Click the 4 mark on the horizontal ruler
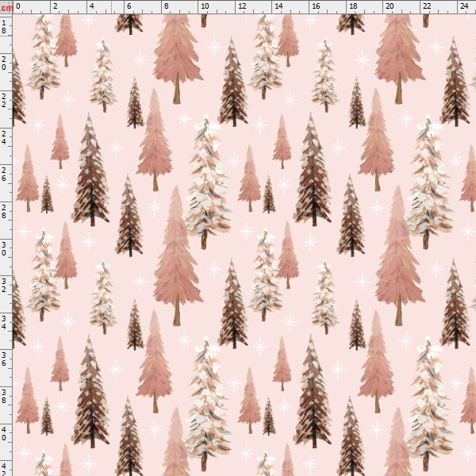The width and height of the screenshot is (476, 476). 92,6
